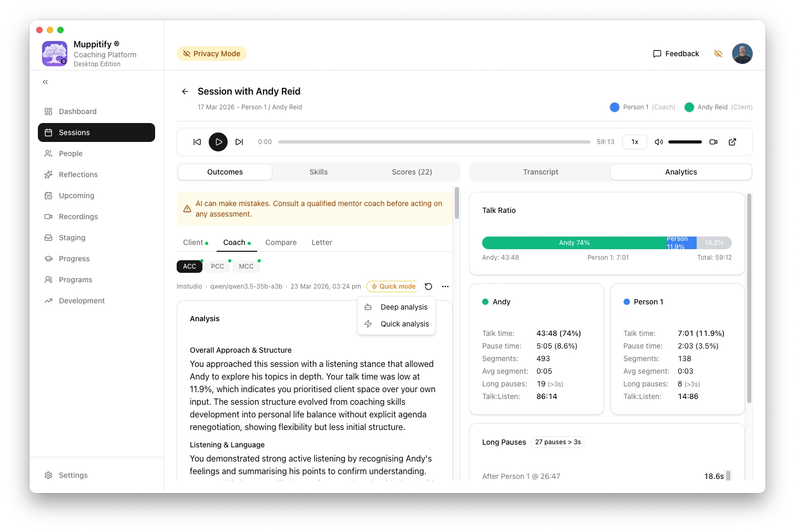Pop out player in external window
This screenshot has width=795, height=532.
point(732,142)
